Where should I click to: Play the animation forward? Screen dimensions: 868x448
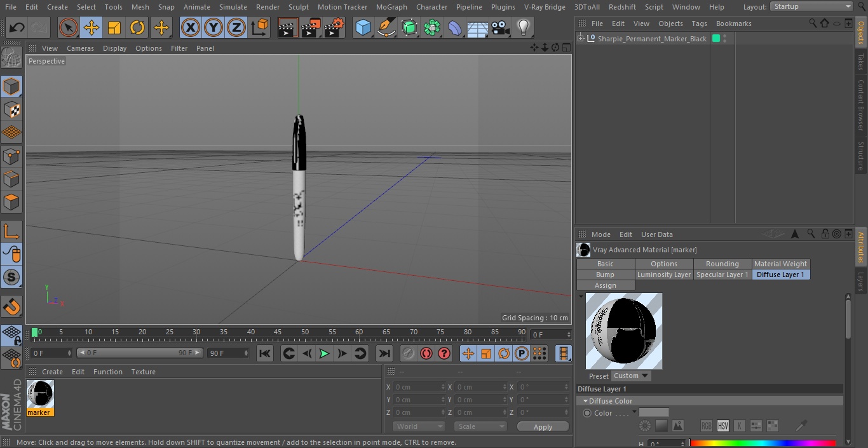pyautogui.click(x=324, y=353)
